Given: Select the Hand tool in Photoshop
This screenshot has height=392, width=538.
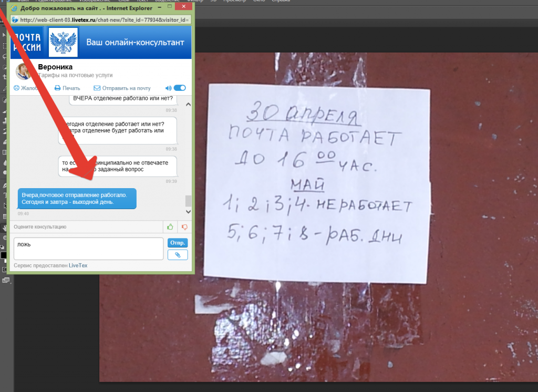Looking at the screenshot, I should point(4,227).
